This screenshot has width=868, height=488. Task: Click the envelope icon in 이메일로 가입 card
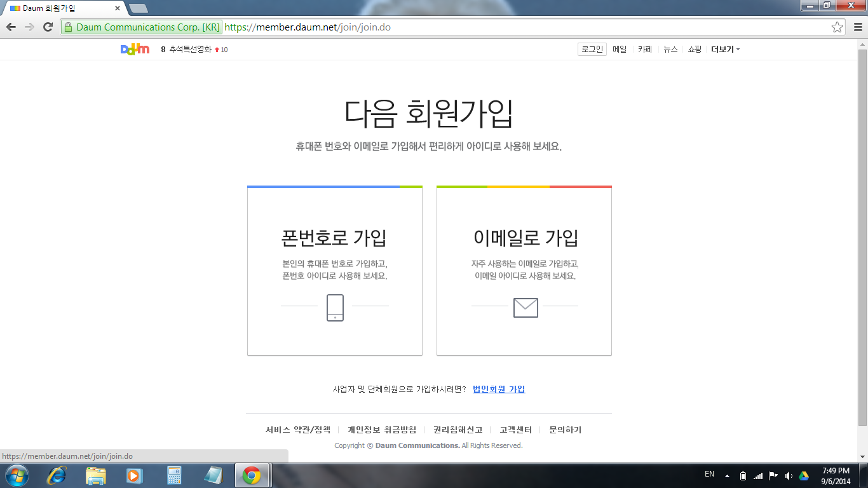[x=526, y=308]
